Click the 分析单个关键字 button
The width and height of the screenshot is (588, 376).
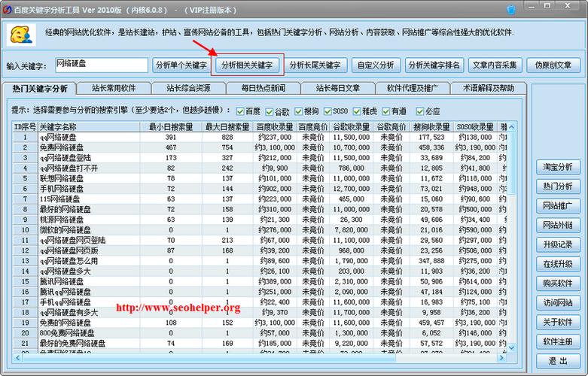[x=181, y=65]
